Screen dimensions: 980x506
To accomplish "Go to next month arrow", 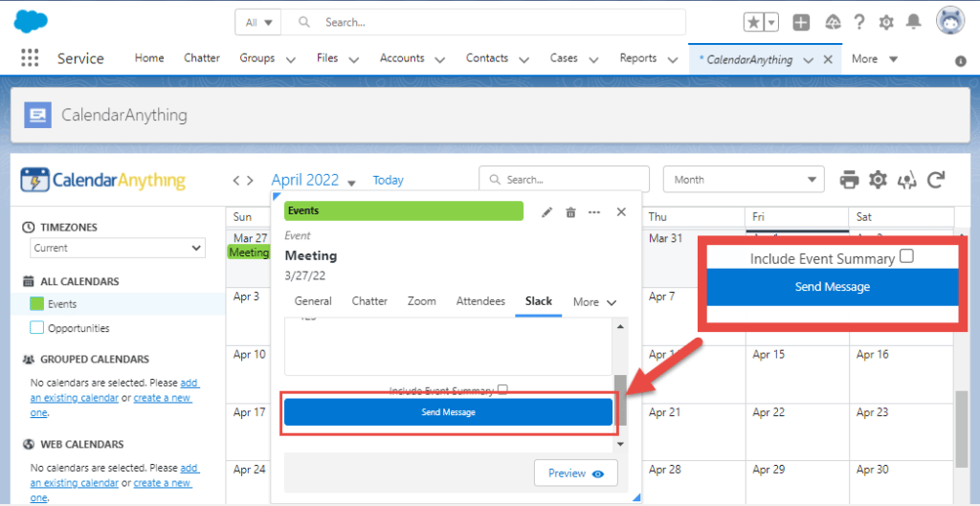I will pyautogui.click(x=250, y=181).
